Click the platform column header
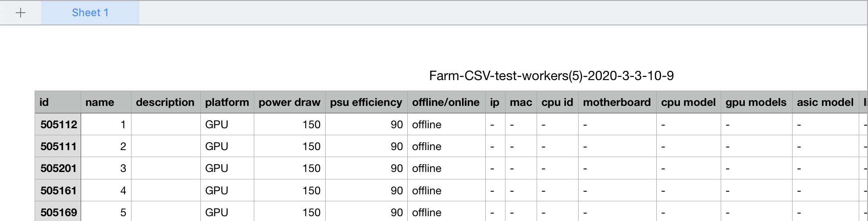 (227, 102)
